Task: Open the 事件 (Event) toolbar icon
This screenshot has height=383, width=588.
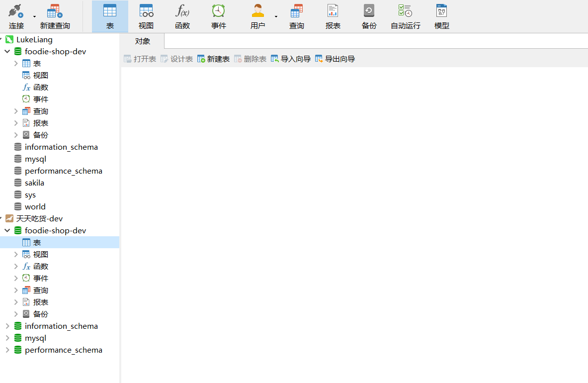Action: (219, 16)
